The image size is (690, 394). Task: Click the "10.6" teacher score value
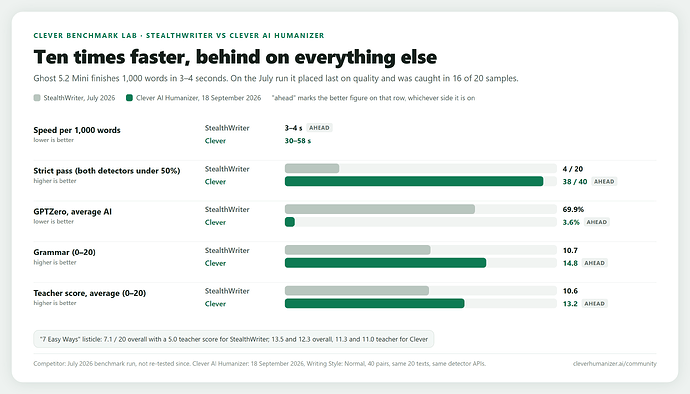click(570, 291)
